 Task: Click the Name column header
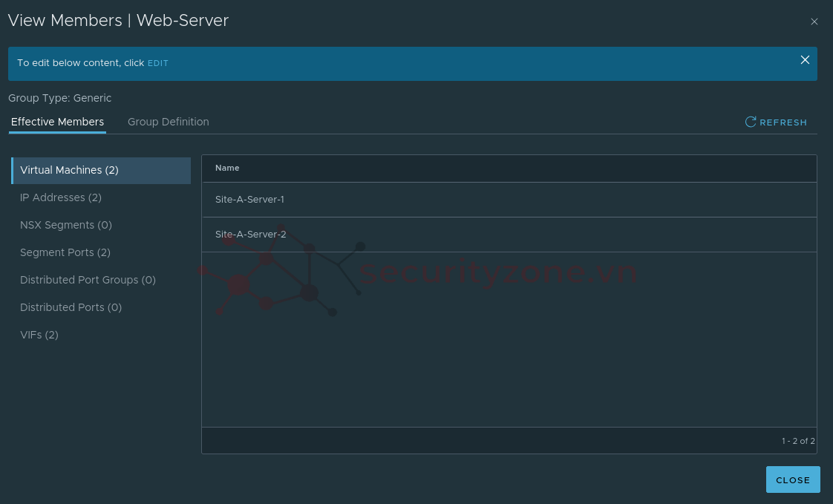pyautogui.click(x=227, y=168)
